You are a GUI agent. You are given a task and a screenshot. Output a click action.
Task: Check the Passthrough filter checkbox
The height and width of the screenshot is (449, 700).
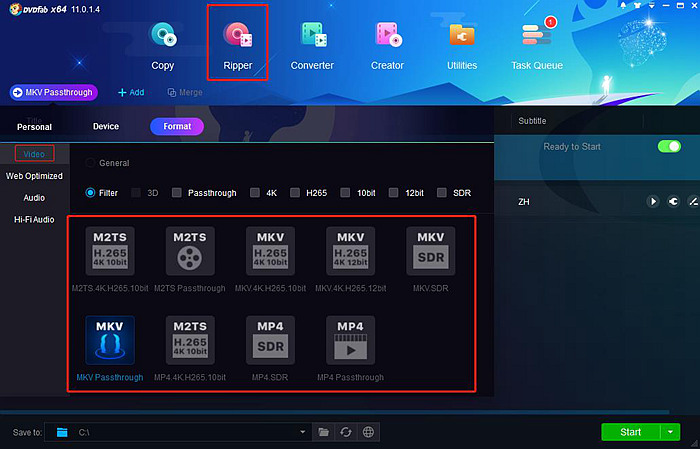tap(177, 193)
